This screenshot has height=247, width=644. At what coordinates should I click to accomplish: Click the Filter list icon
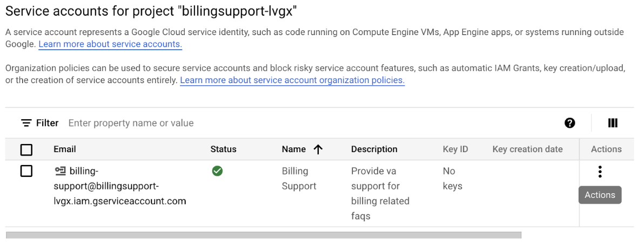click(x=26, y=123)
